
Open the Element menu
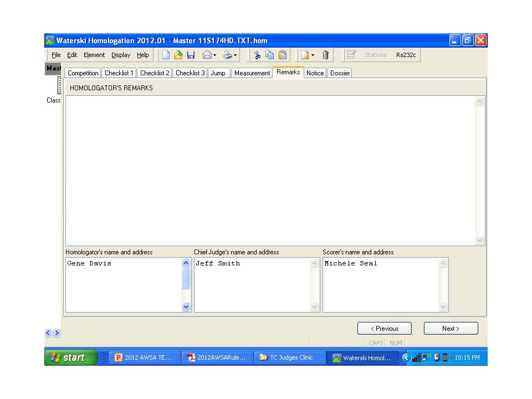(x=94, y=55)
